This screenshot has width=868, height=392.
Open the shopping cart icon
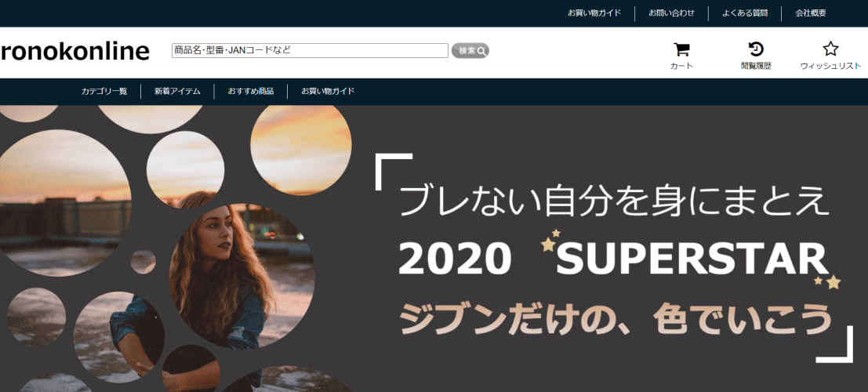click(x=681, y=50)
